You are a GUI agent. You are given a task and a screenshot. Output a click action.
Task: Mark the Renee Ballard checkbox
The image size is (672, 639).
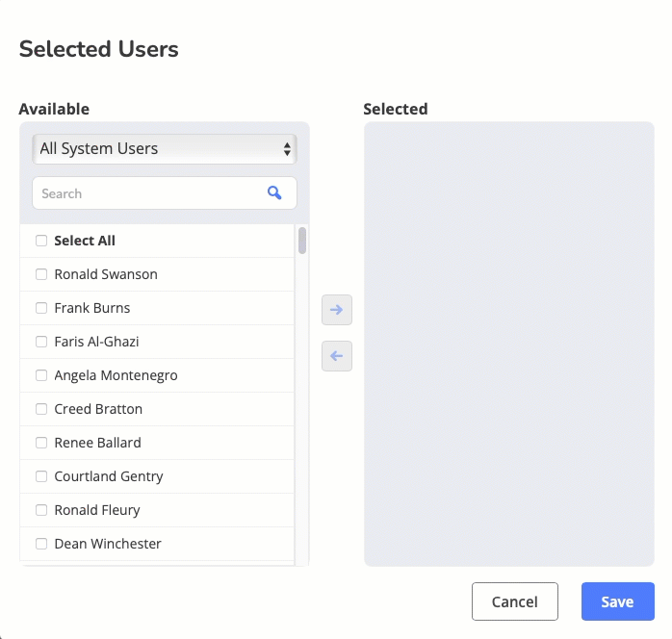(x=41, y=443)
